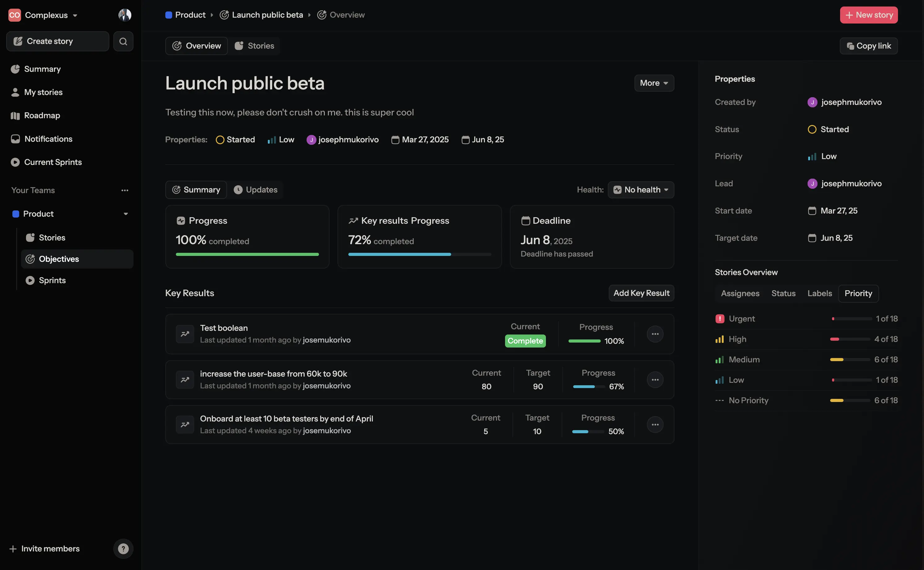924x570 pixels.
Task: Click the High priority bars icon
Action: click(x=720, y=339)
